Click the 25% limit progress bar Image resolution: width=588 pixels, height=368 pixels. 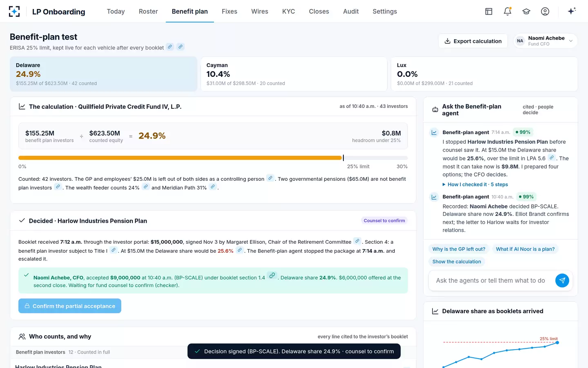pyautogui.click(x=213, y=158)
